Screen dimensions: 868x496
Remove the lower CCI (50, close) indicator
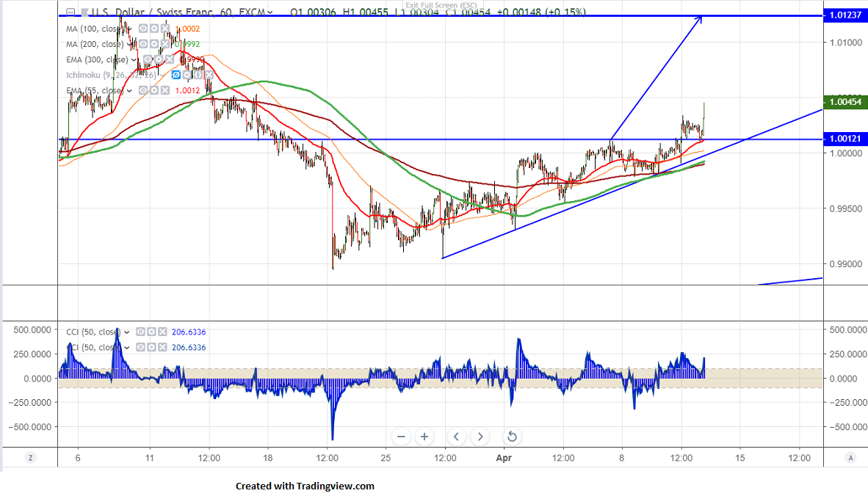click(163, 347)
